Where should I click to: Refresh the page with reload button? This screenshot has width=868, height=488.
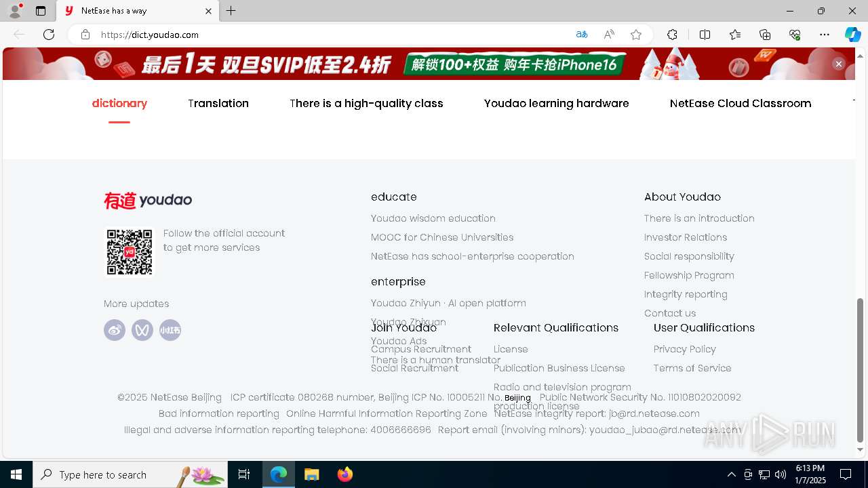[49, 35]
